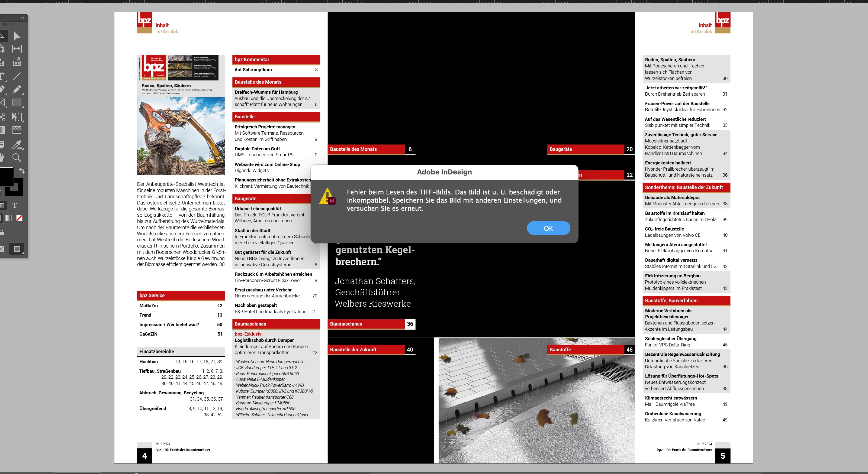The width and height of the screenshot is (868, 474).
Task: Collapse toolbar with double chevron
Action: [x=22, y=18]
